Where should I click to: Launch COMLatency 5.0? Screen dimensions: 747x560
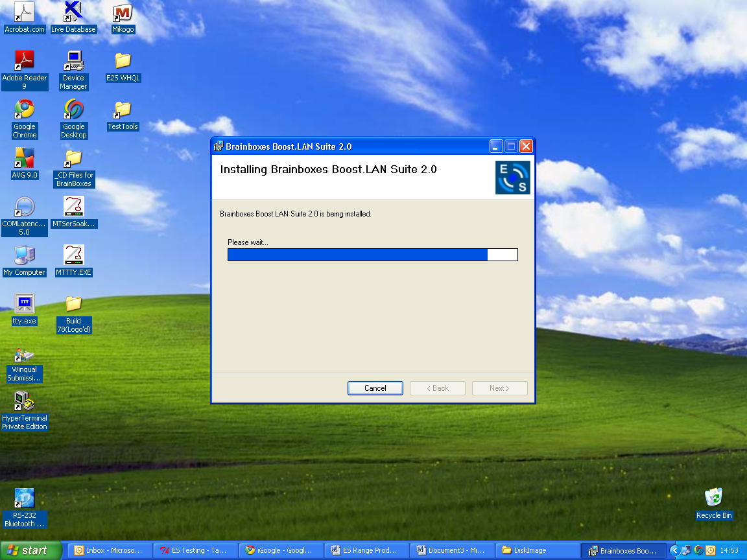point(25,207)
